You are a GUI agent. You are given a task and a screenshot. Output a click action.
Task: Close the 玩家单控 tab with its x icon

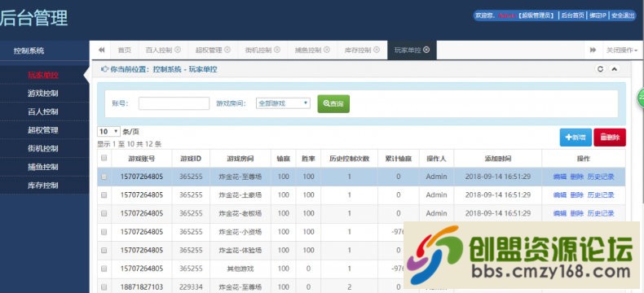click(x=426, y=50)
